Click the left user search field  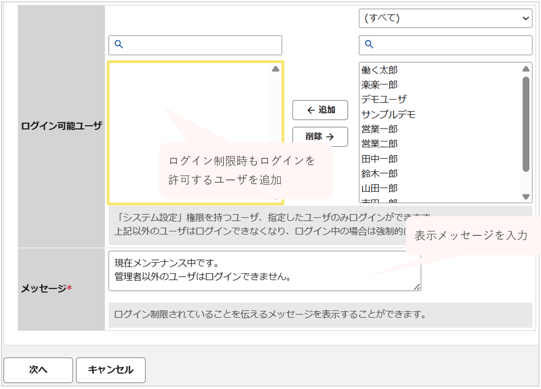coord(195,45)
